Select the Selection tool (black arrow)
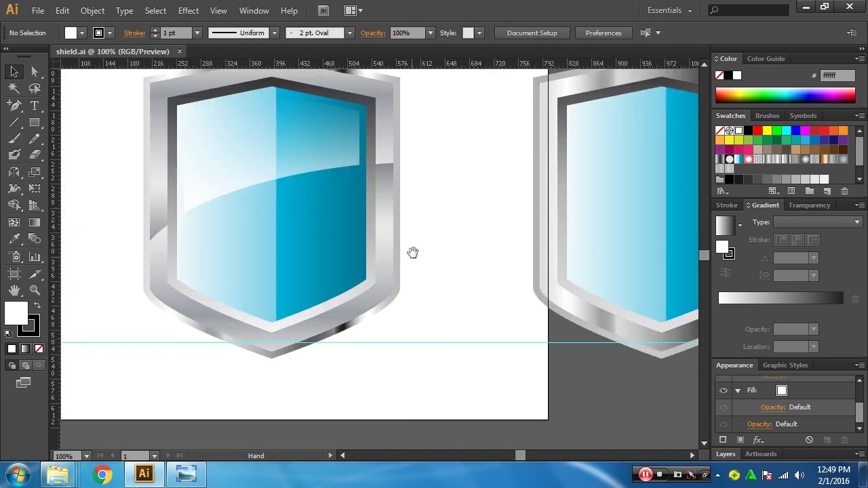 click(14, 72)
